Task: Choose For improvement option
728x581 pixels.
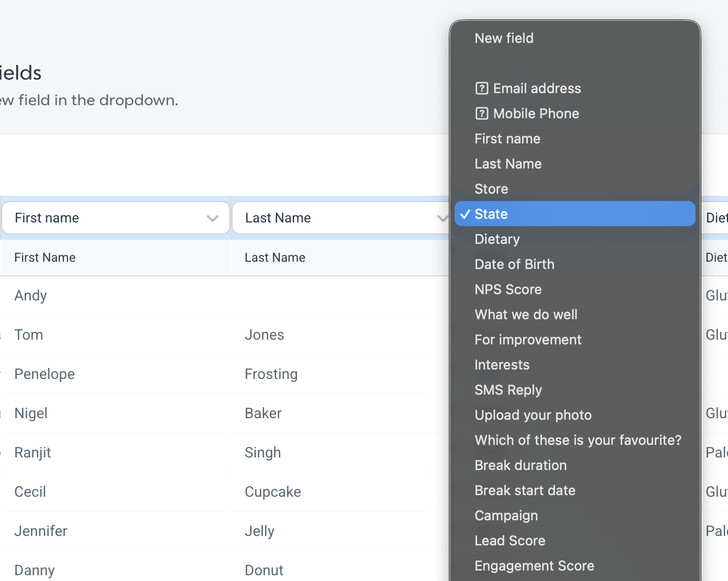Action: [x=575, y=340]
